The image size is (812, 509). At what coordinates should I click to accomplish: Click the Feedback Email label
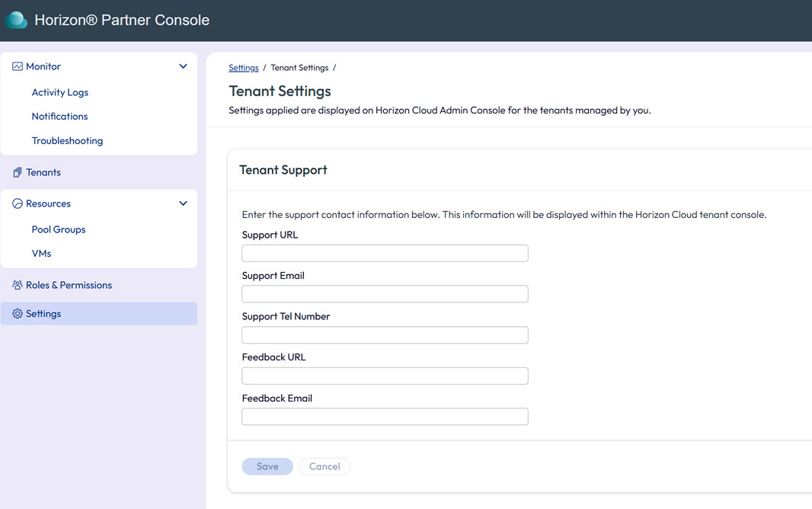coord(277,399)
